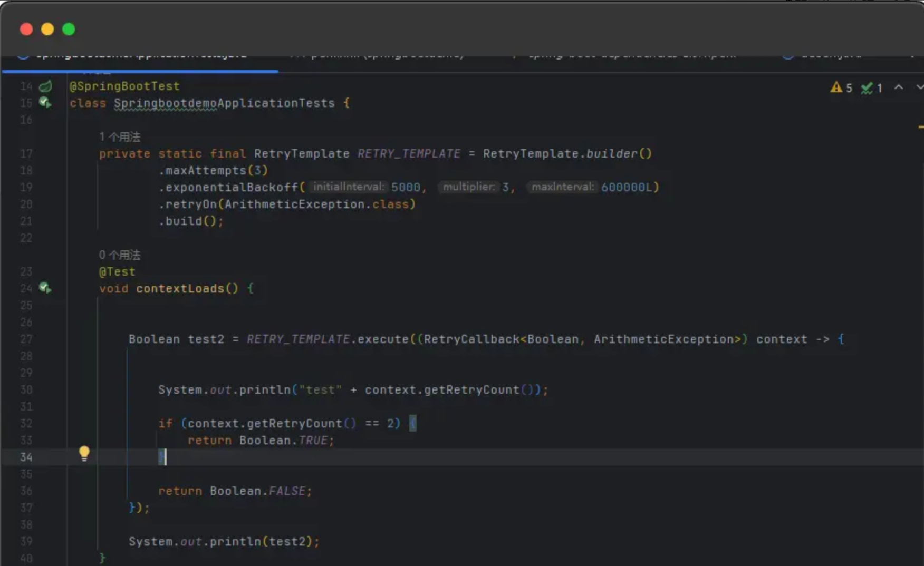Open the '1 个用法' usages hint above line 17
The width and height of the screenshot is (924, 566).
pos(120,137)
